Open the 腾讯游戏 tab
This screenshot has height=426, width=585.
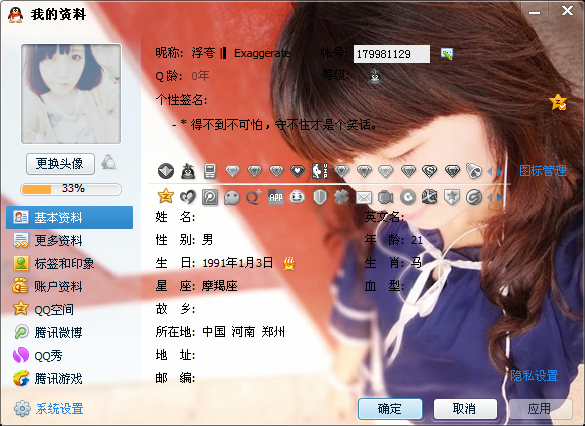[x=69, y=378]
